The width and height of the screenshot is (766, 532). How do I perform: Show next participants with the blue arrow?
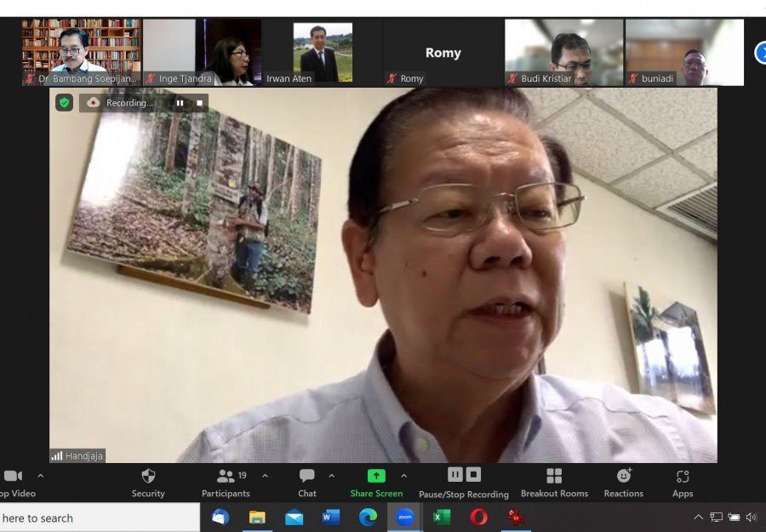(x=761, y=53)
